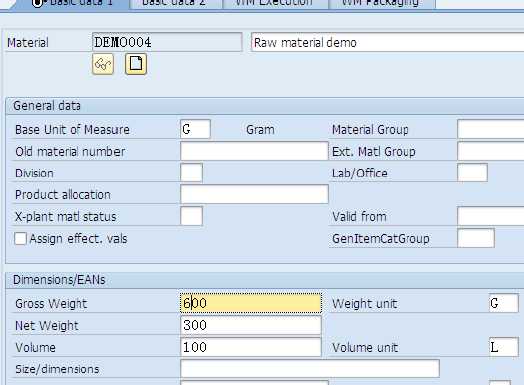Click the GenItemCatGroup field
The width and height of the screenshot is (524, 385).
(476, 238)
